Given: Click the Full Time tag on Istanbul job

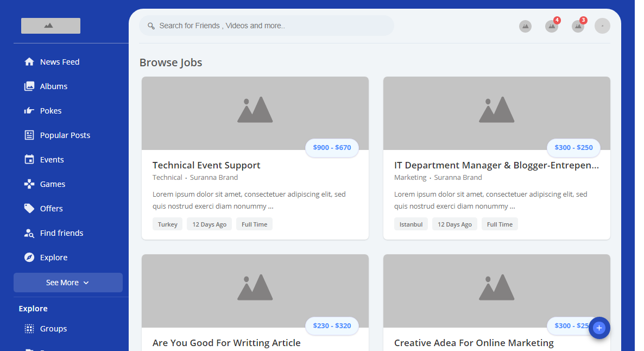Looking at the screenshot, I should (500, 224).
